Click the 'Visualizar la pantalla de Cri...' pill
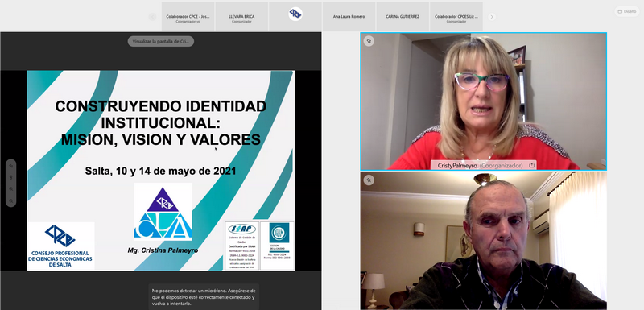The image size is (644, 310). [160, 42]
